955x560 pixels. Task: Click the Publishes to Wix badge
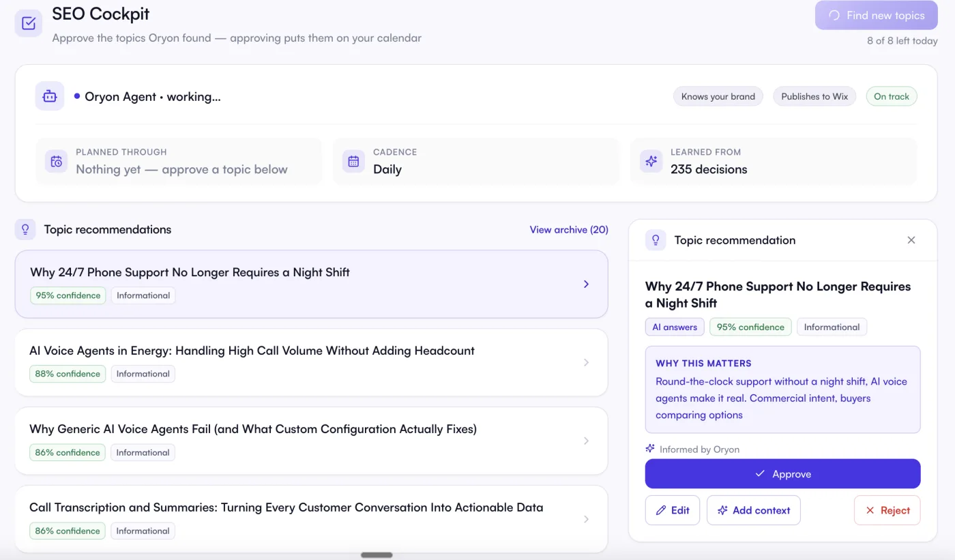tap(814, 96)
